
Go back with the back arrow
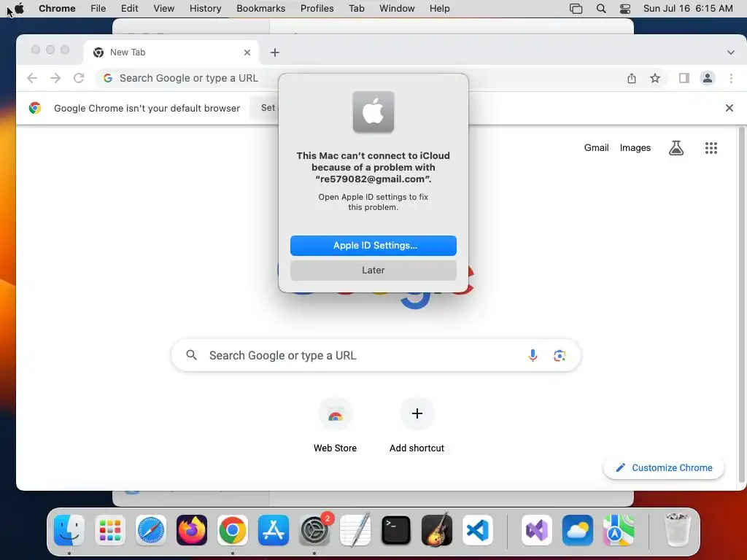pyautogui.click(x=32, y=78)
